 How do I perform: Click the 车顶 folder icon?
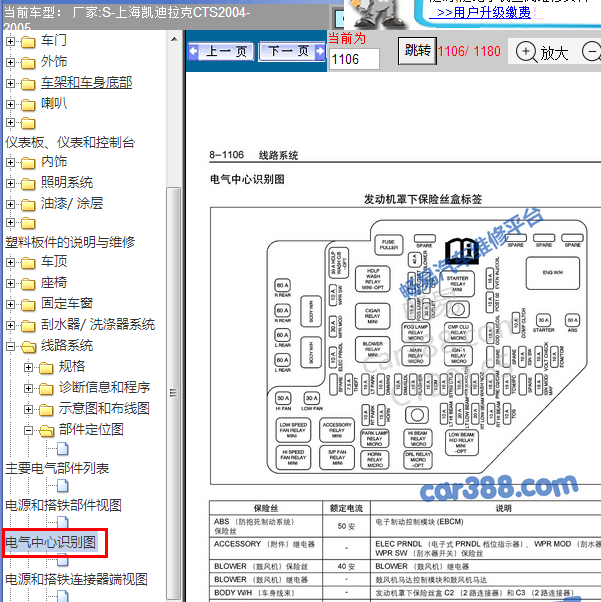(28, 263)
